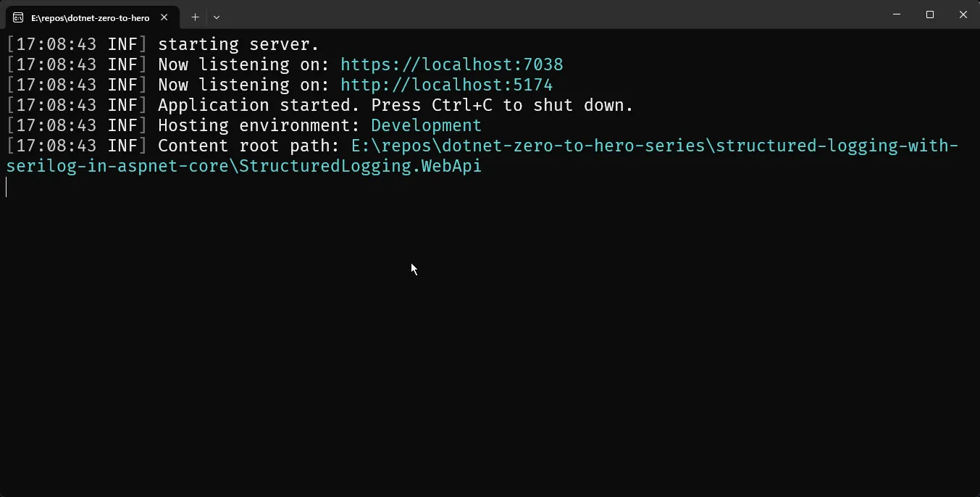Click the starting server log line
Image resolution: width=980 pixels, height=497 pixels.
[239, 44]
